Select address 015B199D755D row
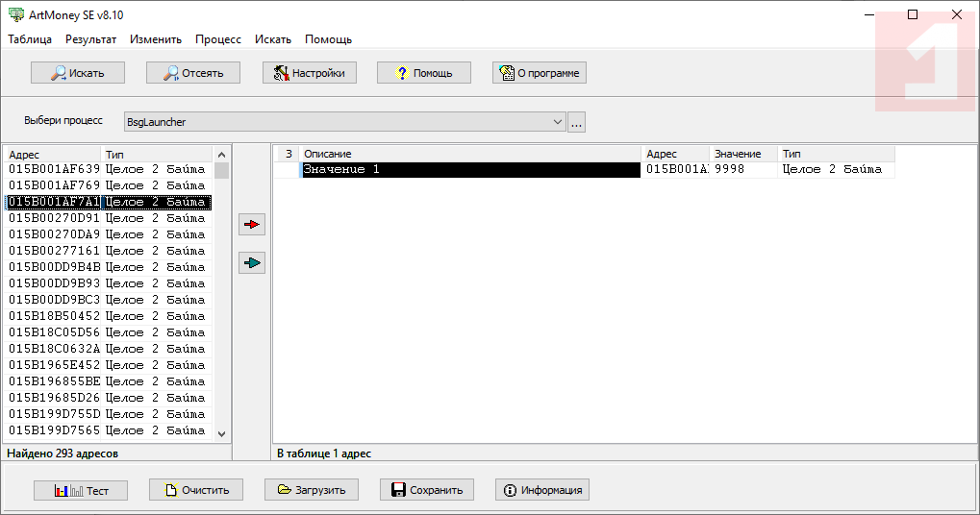980x515 pixels. click(109, 414)
